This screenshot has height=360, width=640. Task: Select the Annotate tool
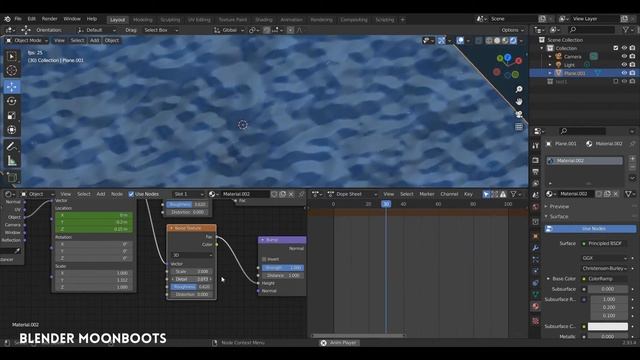[11, 146]
